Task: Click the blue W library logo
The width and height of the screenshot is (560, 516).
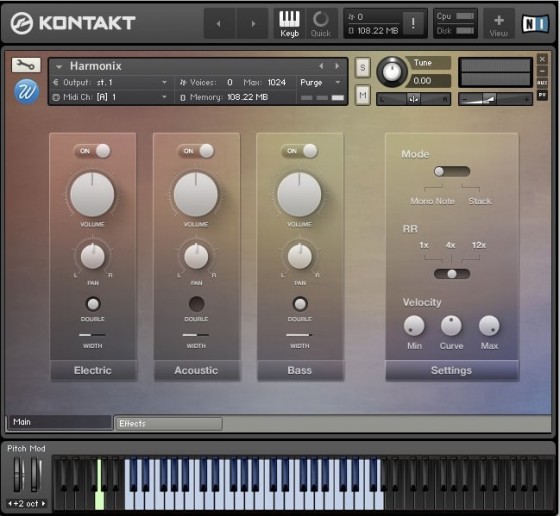Action: tap(26, 91)
